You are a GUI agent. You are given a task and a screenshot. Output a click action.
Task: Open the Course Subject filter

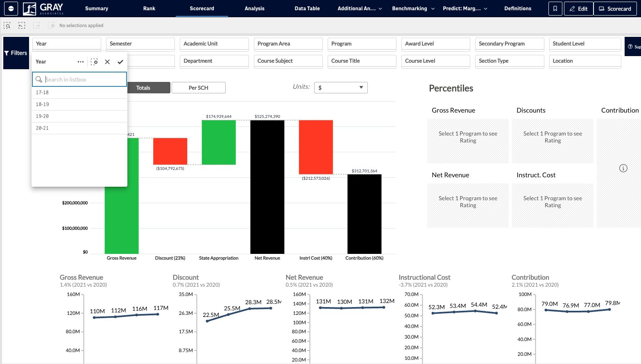coord(288,61)
